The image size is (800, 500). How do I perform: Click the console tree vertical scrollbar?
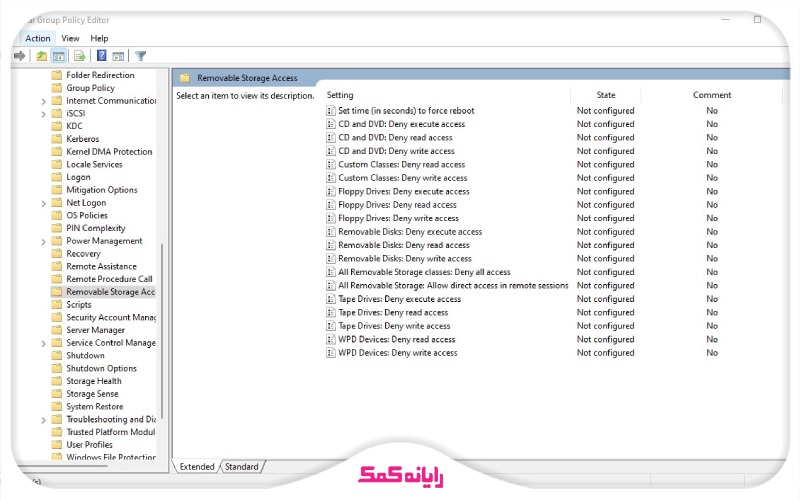click(163, 300)
